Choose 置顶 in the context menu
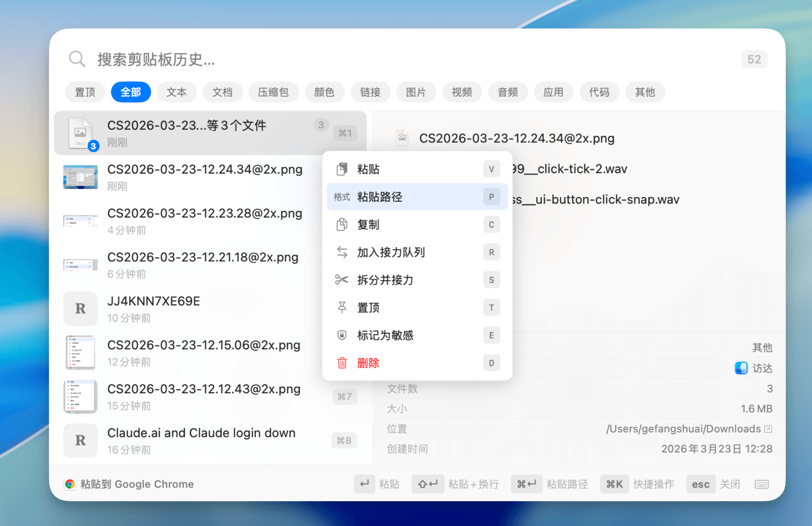812x526 pixels. pyautogui.click(x=417, y=307)
